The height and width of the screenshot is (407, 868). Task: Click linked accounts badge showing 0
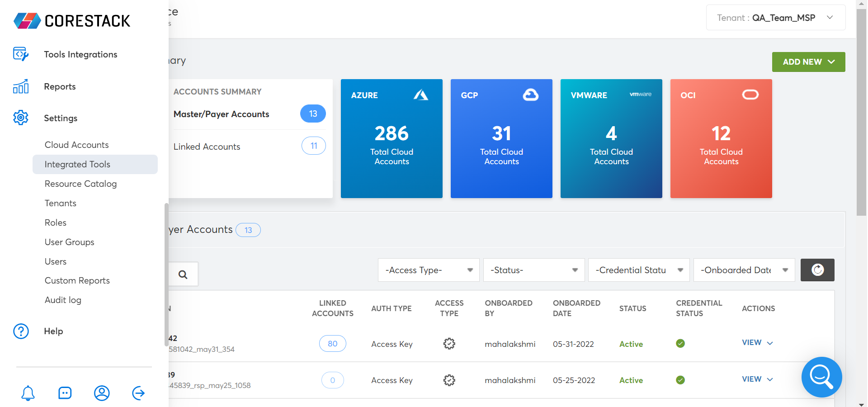[333, 380]
